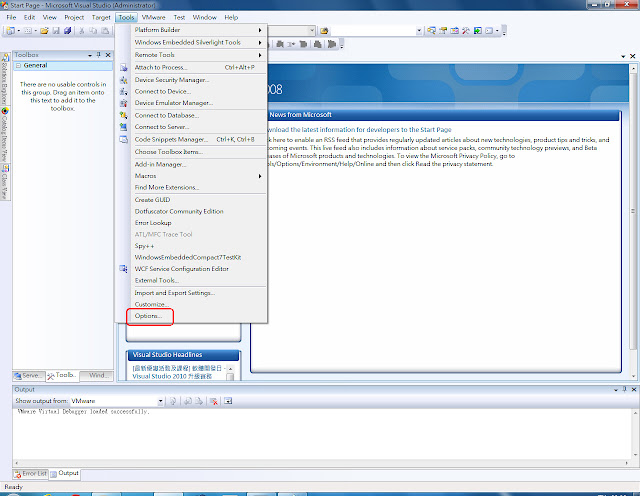Open the Find combo box dropdown arrow

419,31
